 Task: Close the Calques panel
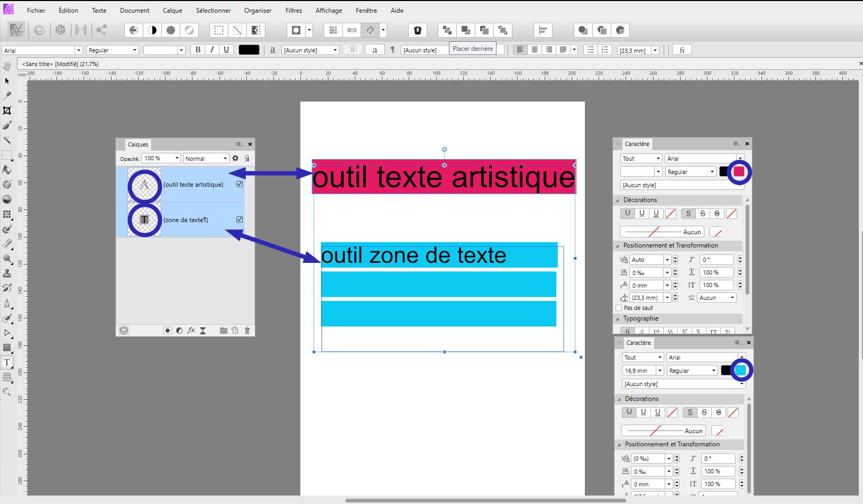tap(250, 144)
